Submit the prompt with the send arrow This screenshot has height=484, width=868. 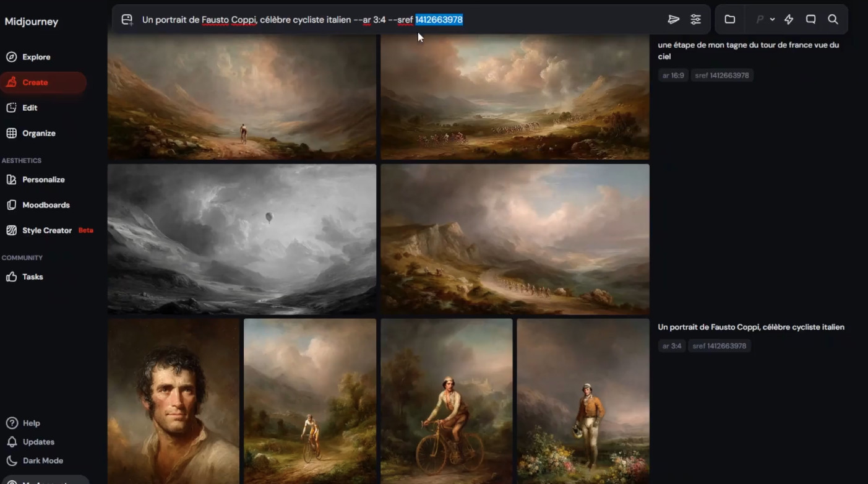[x=674, y=20]
